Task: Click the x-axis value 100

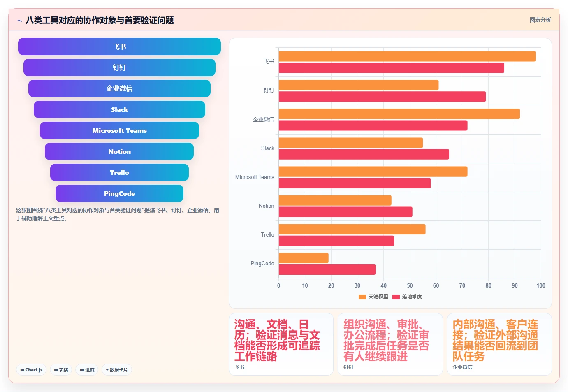Action: [x=541, y=285]
